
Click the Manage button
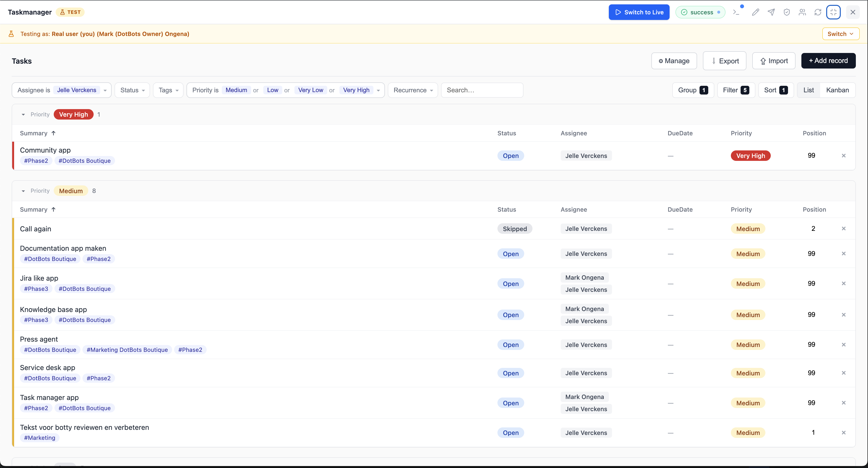(674, 61)
